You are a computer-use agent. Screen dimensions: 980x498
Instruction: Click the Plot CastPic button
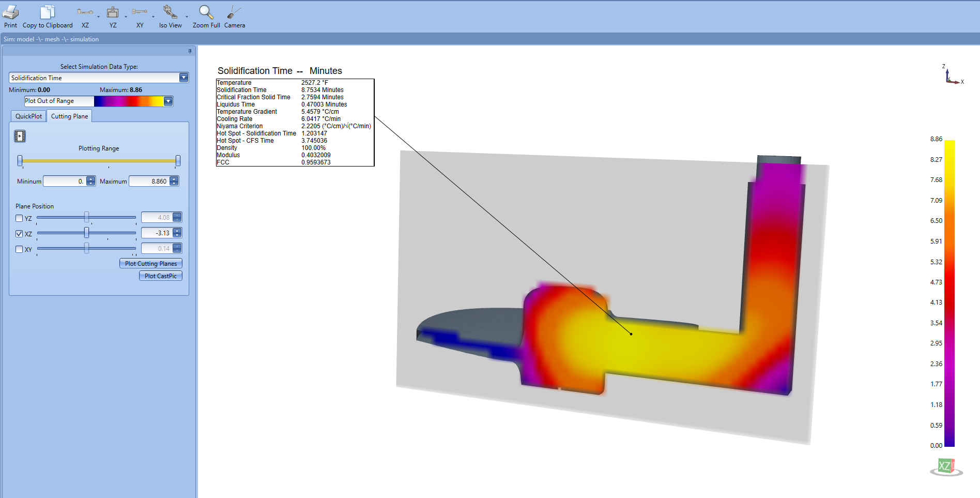(x=161, y=276)
